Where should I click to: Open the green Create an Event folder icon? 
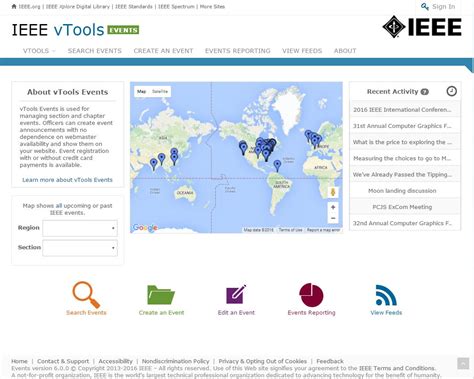coord(161,295)
